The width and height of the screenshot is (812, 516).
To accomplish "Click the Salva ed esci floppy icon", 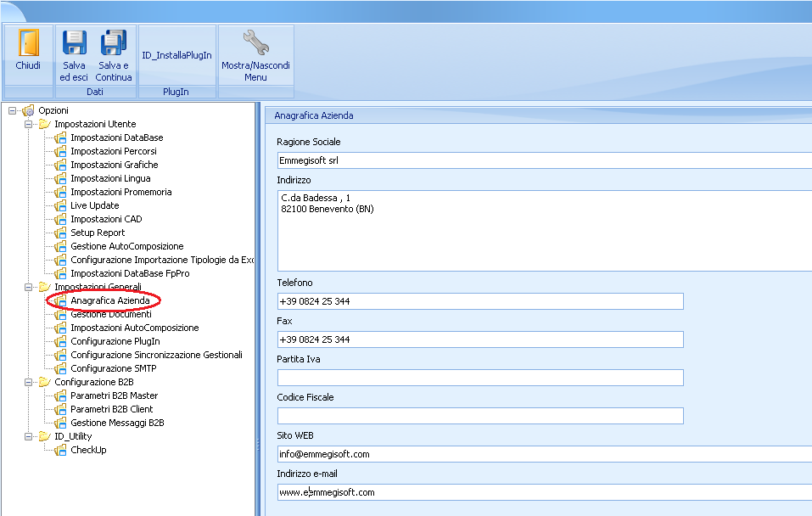I will (x=74, y=42).
